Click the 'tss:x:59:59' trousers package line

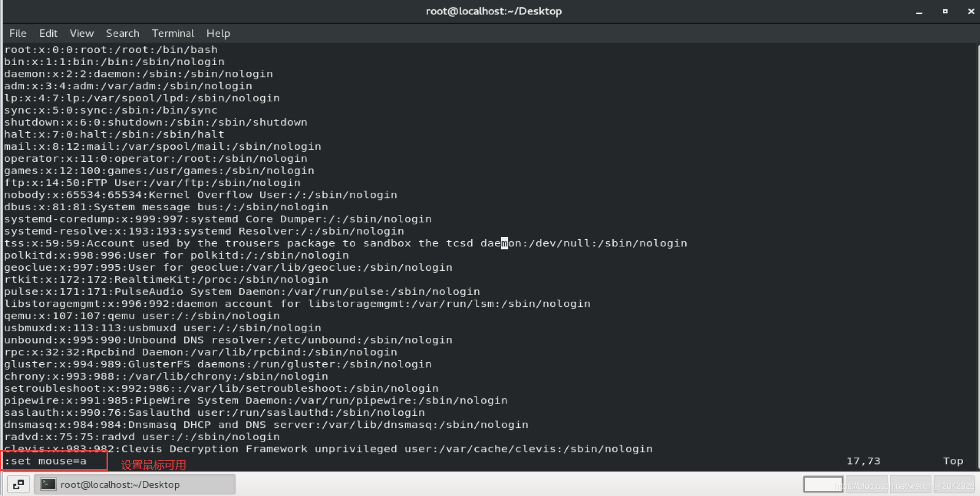(345, 243)
